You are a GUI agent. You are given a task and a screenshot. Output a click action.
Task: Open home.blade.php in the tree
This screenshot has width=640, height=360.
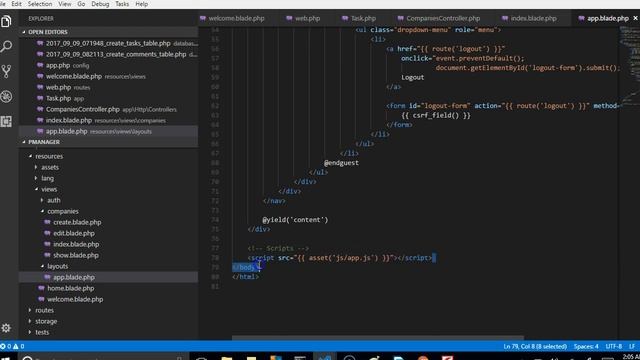[x=70, y=288]
